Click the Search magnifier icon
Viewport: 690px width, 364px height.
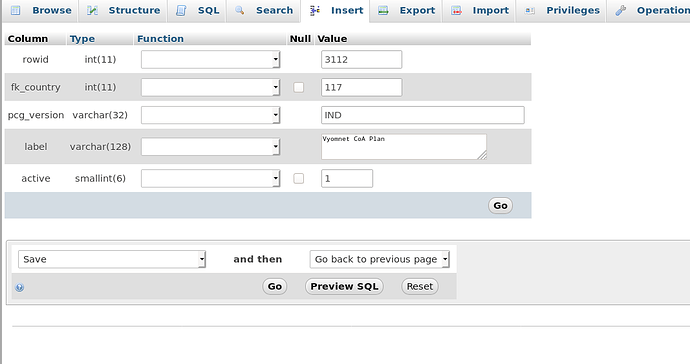239,10
